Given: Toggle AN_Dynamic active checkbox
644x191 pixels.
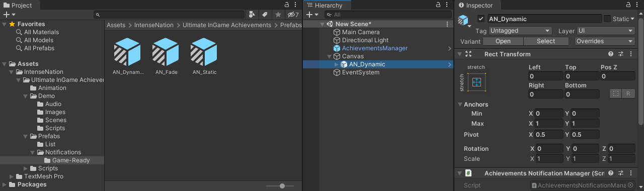Looking at the screenshot, I should click(481, 19).
